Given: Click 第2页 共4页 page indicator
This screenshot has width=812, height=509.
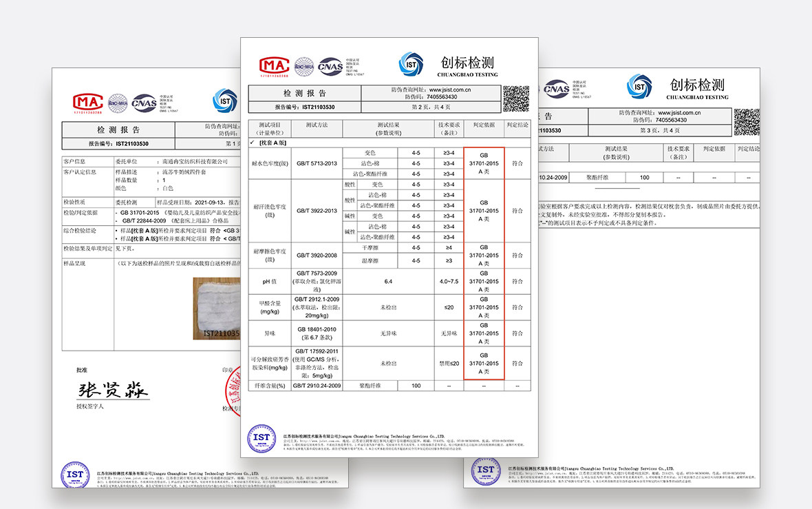Looking at the screenshot, I should pos(431,107).
